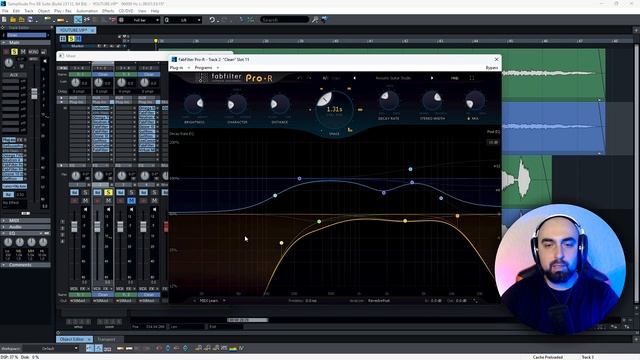Image resolution: width=640 pixels, height=360 pixels.
Task: Toggle monitoring button on mixer channel 3
Action: click(x=120, y=192)
